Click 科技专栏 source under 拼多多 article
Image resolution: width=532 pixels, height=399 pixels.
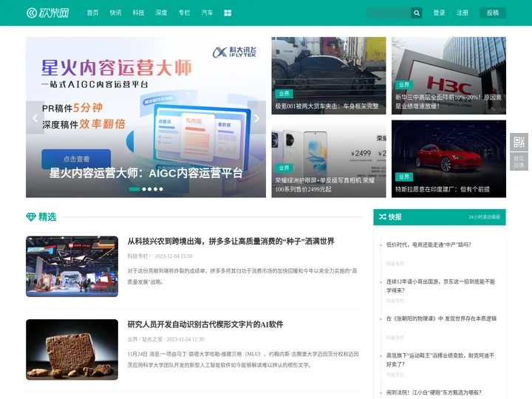(x=137, y=256)
